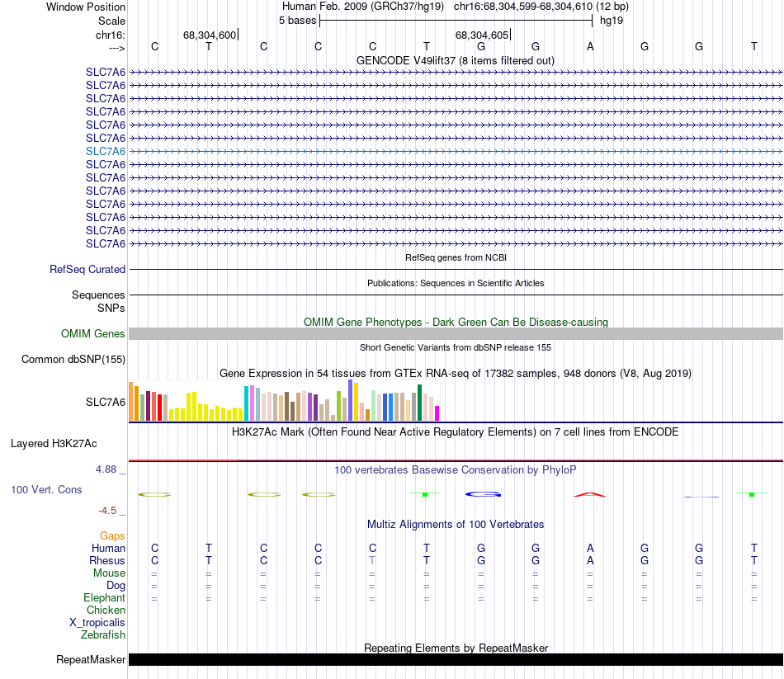Click the light-blue highlighted SLC7A6 transcript label
The width and height of the screenshot is (784, 679).
tap(106, 151)
